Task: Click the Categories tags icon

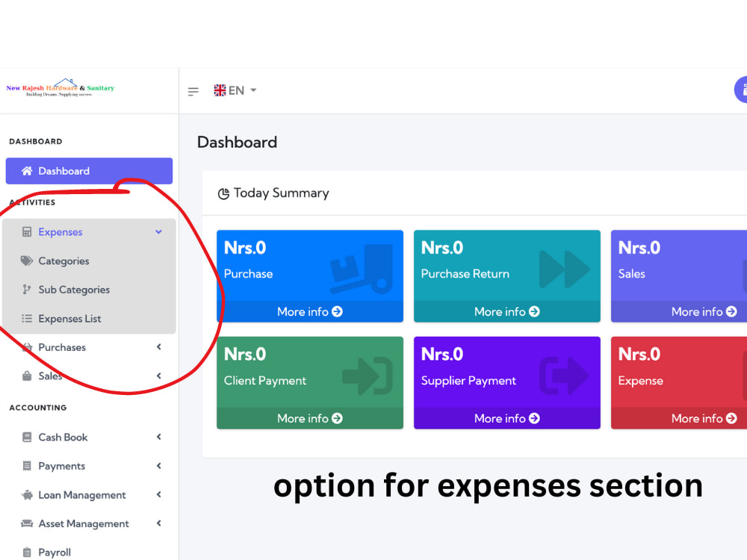Action: point(27,261)
